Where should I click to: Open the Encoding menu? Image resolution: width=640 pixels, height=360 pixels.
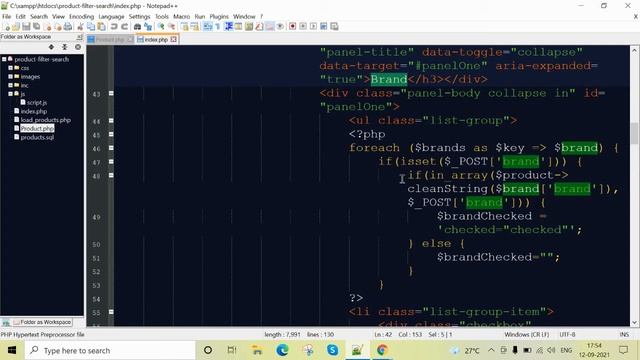tap(81, 16)
